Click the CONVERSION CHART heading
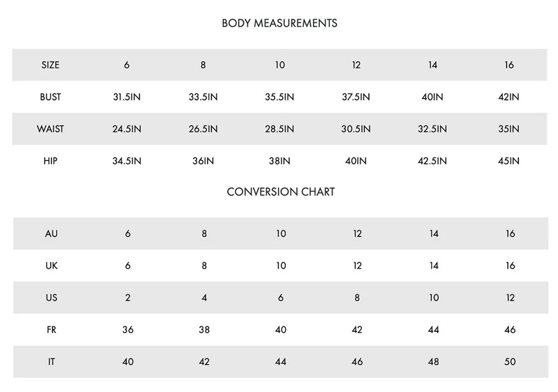 pos(281,192)
